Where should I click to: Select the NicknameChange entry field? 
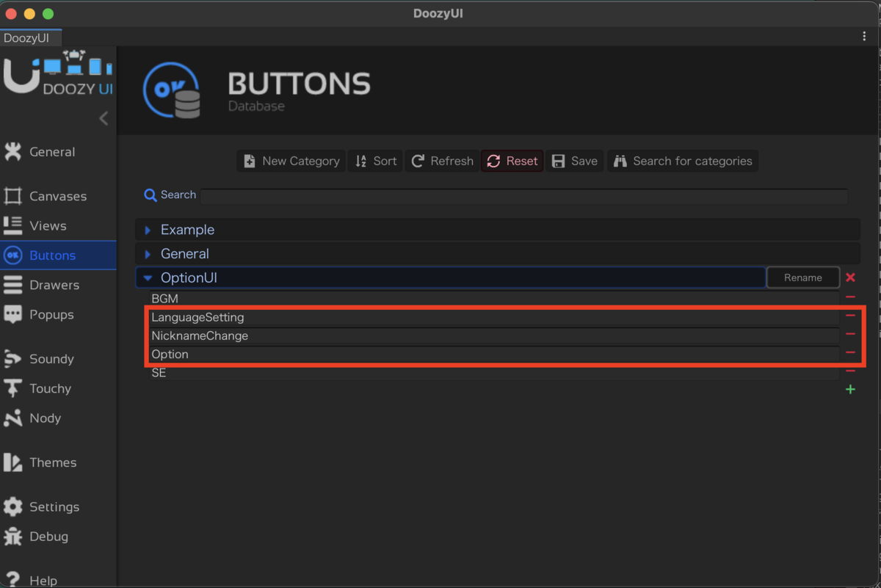(494, 335)
